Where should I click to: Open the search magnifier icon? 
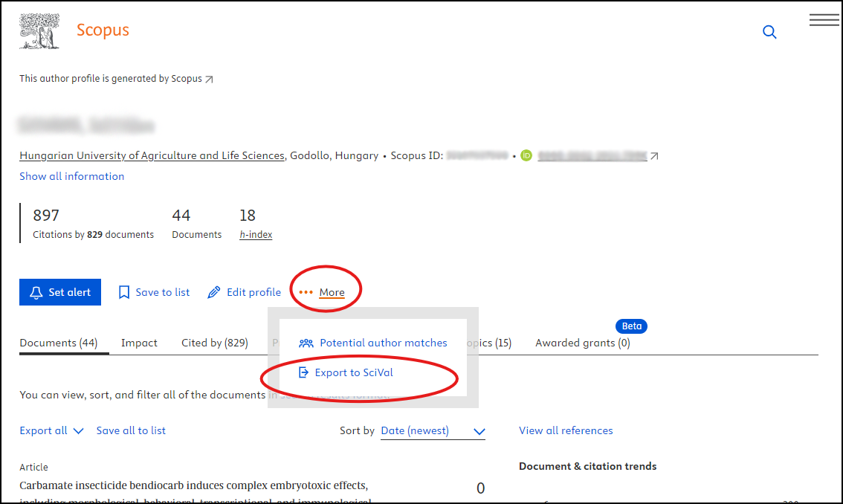click(x=769, y=32)
